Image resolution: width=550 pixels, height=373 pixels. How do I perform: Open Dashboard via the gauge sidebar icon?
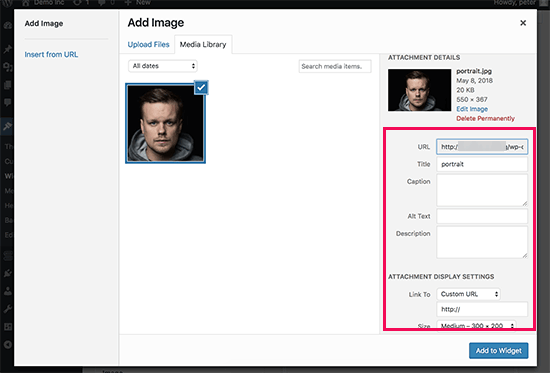click(7, 25)
